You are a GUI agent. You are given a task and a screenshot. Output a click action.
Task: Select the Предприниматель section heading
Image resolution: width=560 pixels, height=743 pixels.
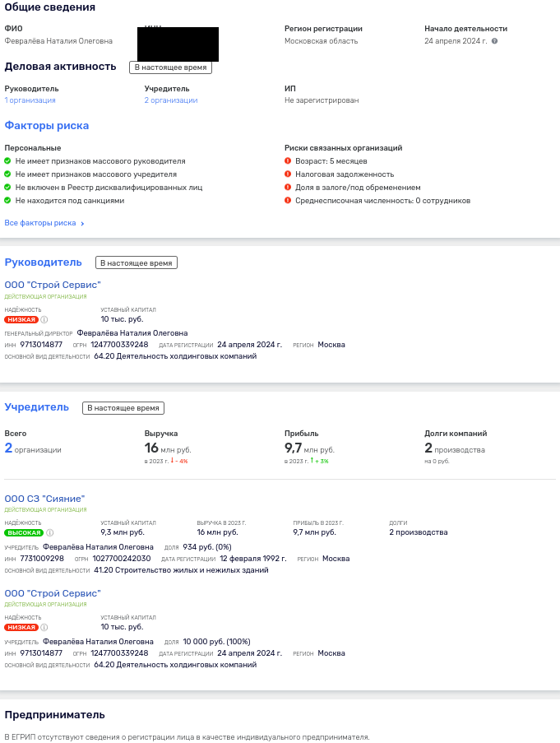click(x=54, y=715)
